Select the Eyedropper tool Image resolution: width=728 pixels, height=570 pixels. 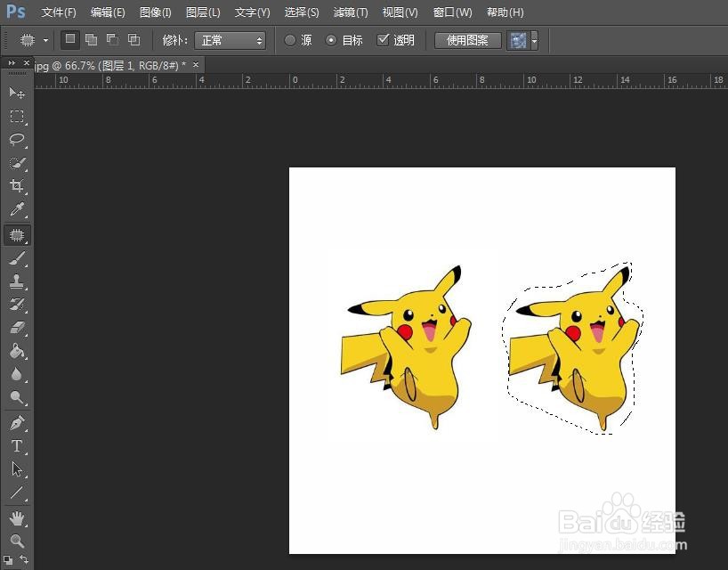point(17,209)
